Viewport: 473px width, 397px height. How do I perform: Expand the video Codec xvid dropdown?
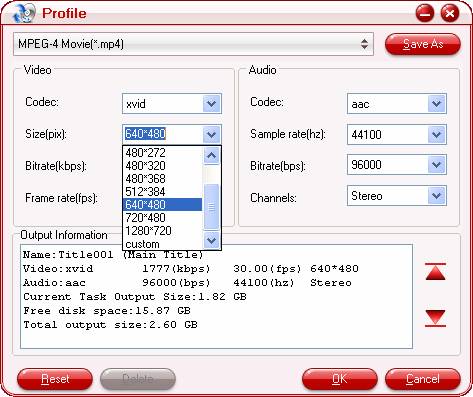[211, 104]
